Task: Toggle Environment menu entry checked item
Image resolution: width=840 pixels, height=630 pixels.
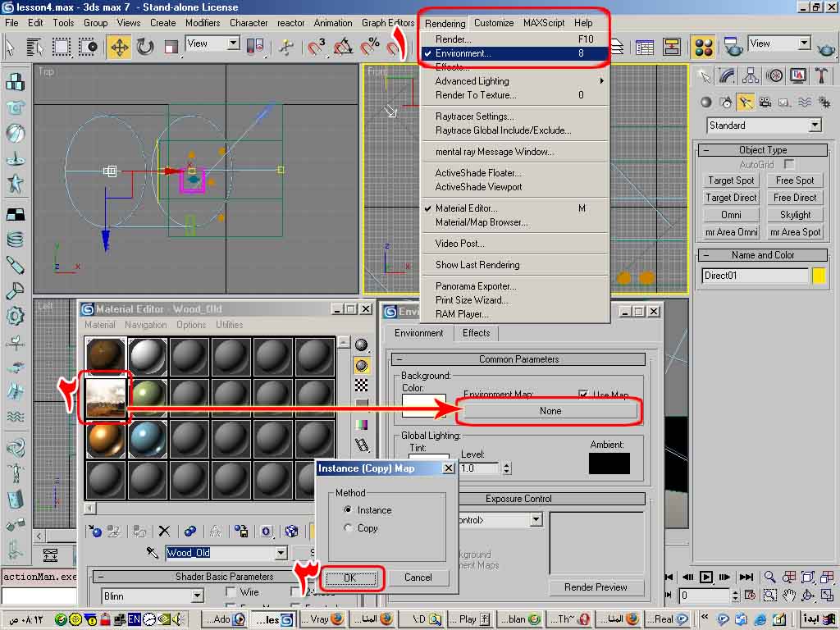Action: click(x=514, y=53)
